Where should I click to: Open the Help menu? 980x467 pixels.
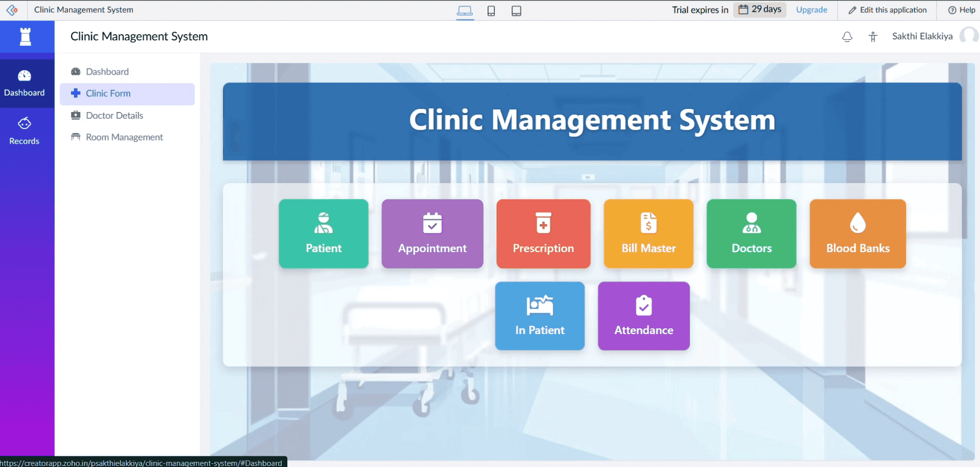962,10
